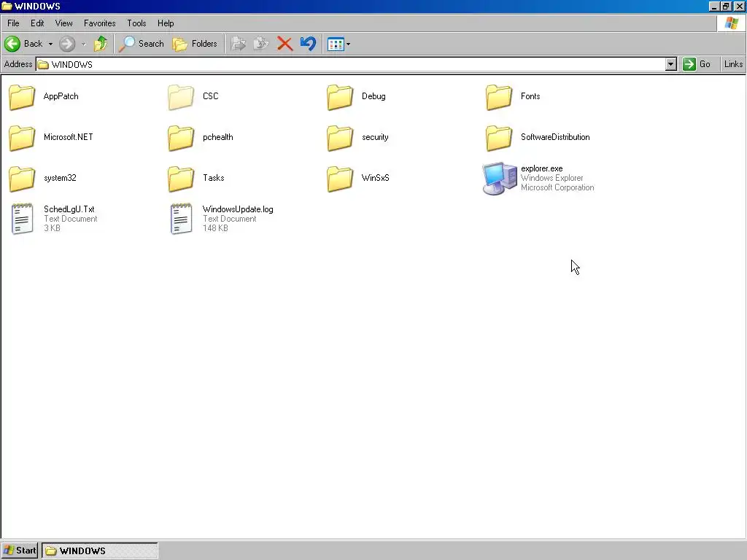Viewport: 747px width, 560px height.
Task: Click the green Back arrow icon
Action: point(12,44)
